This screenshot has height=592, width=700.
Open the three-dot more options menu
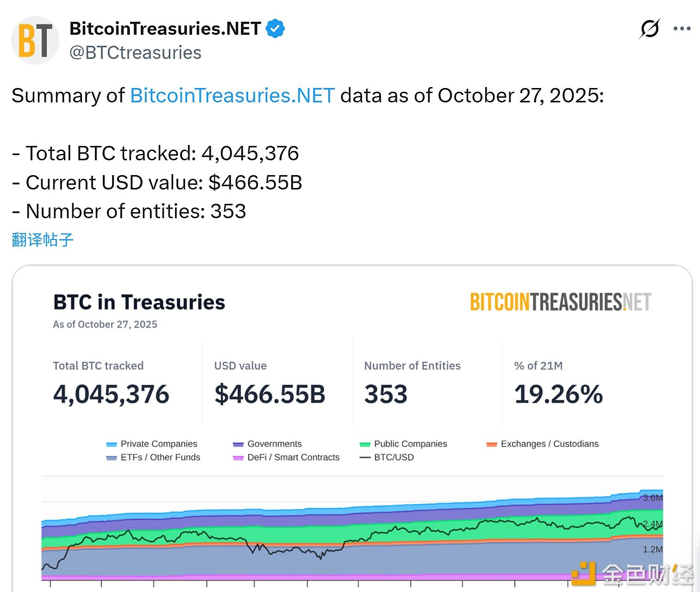681,29
